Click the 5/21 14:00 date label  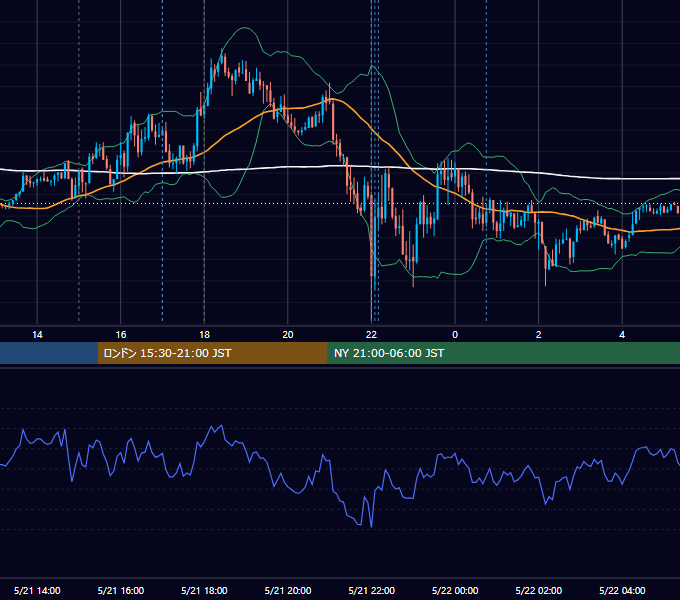point(37,590)
